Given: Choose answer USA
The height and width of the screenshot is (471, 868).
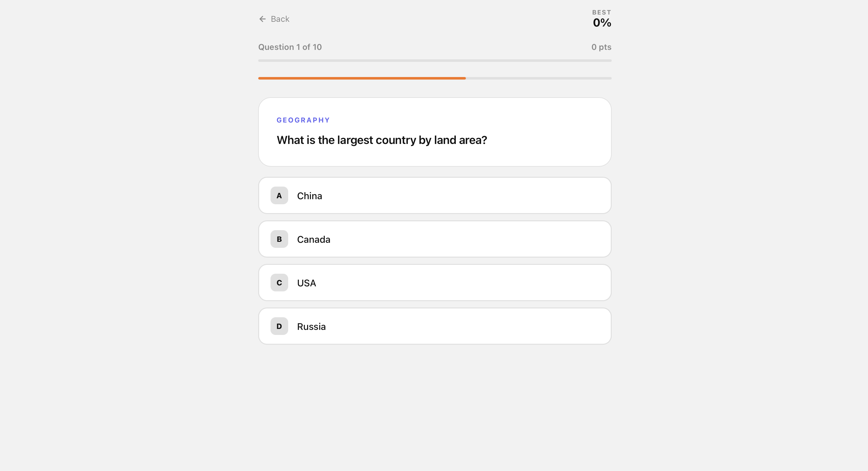Looking at the screenshot, I should pyautogui.click(x=435, y=283).
